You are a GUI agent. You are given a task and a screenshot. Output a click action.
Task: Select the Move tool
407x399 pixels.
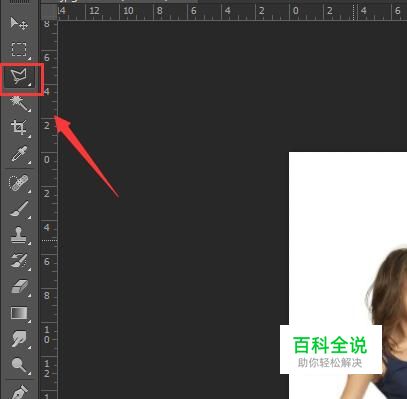(19, 24)
